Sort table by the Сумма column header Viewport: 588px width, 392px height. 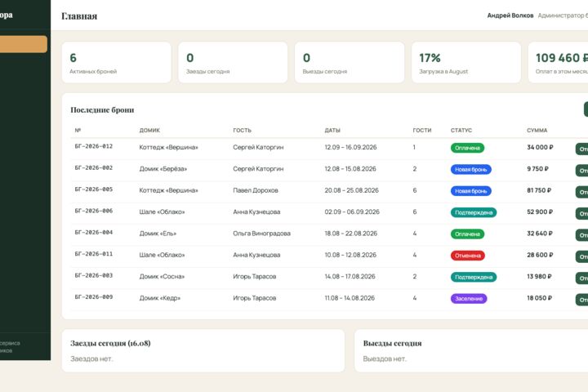coord(537,130)
